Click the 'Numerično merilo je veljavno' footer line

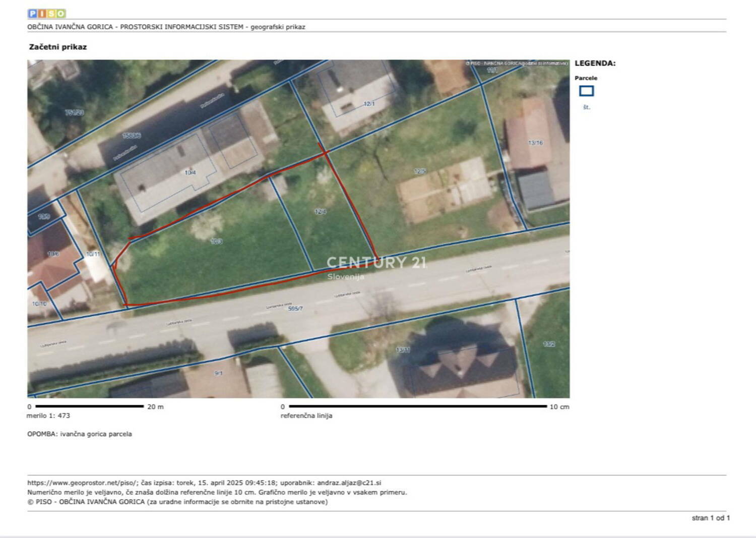point(217,493)
